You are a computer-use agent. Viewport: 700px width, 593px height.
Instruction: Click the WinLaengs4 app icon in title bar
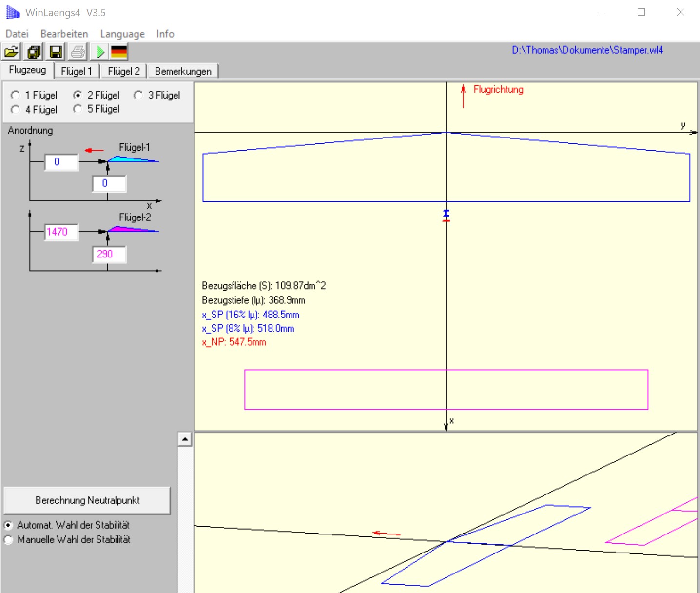tap(13, 12)
